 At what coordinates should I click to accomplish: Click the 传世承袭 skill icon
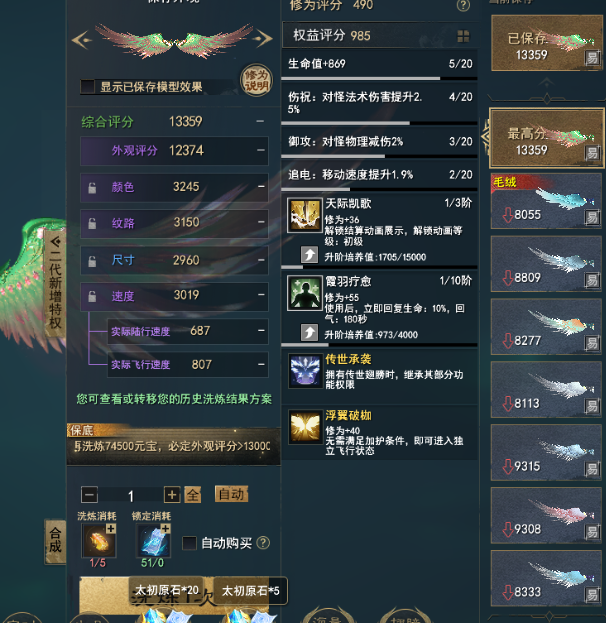[x=305, y=371]
